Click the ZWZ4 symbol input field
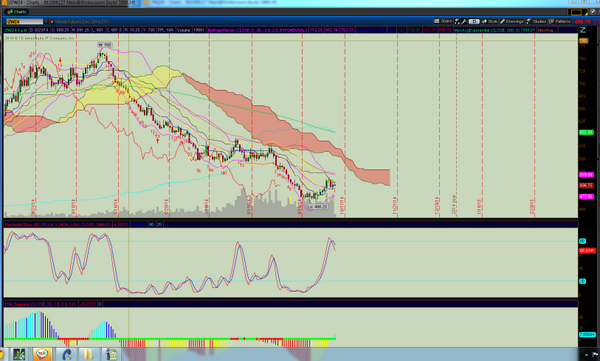Screen dimensions: 600x361 (x=24, y=21)
